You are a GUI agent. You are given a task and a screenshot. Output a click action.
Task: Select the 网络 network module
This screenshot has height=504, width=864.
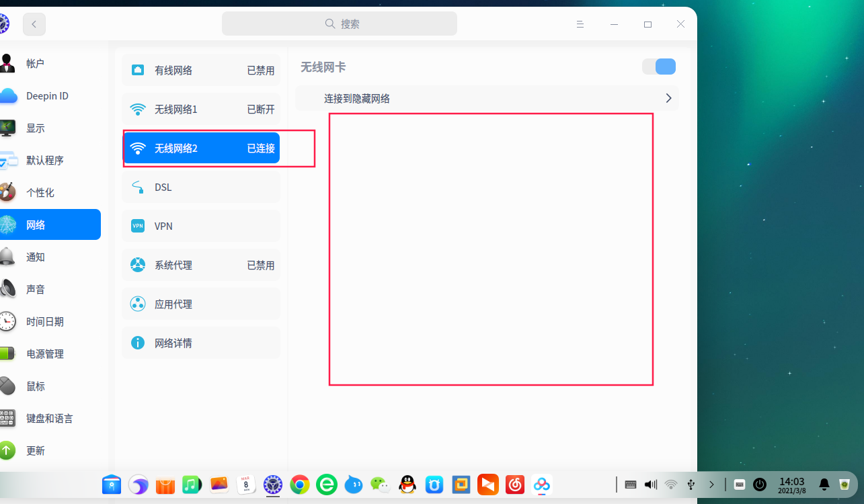[50, 224]
